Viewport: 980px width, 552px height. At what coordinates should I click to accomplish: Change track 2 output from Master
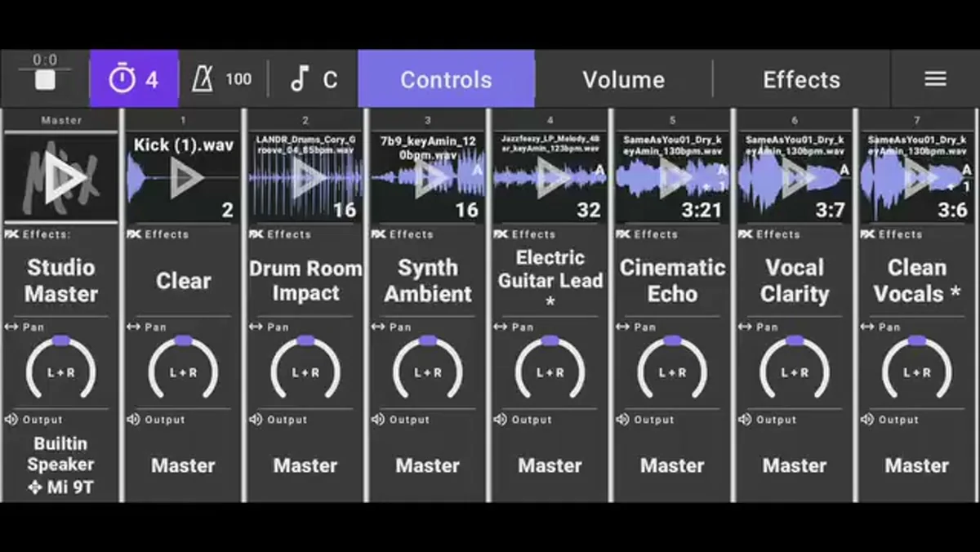pyautogui.click(x=305, y=465)
